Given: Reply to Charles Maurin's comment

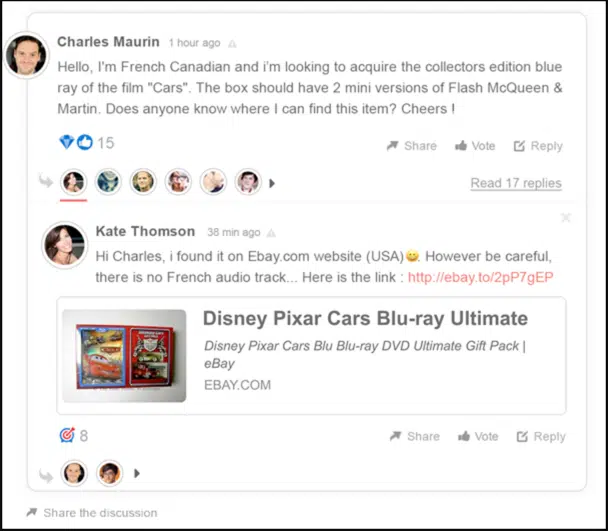Looking at the screenshot, I should [x=538, y=146].
